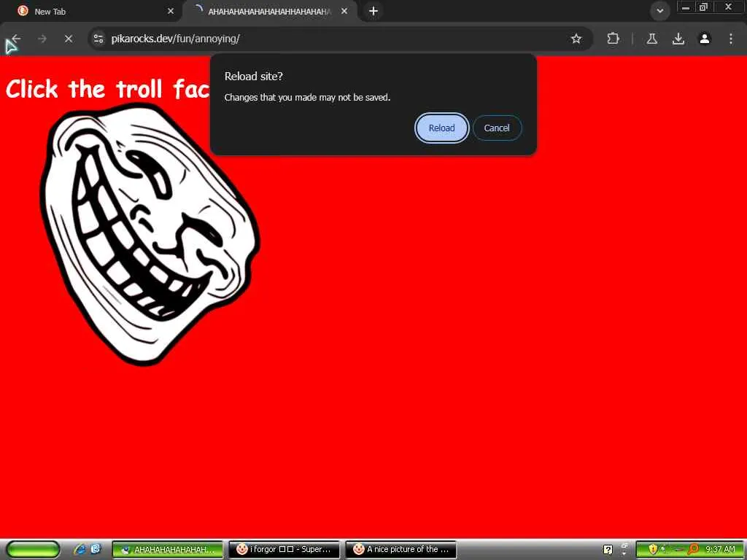Open the second quick launch icon
747x560 pixels.
coord(96,549)
